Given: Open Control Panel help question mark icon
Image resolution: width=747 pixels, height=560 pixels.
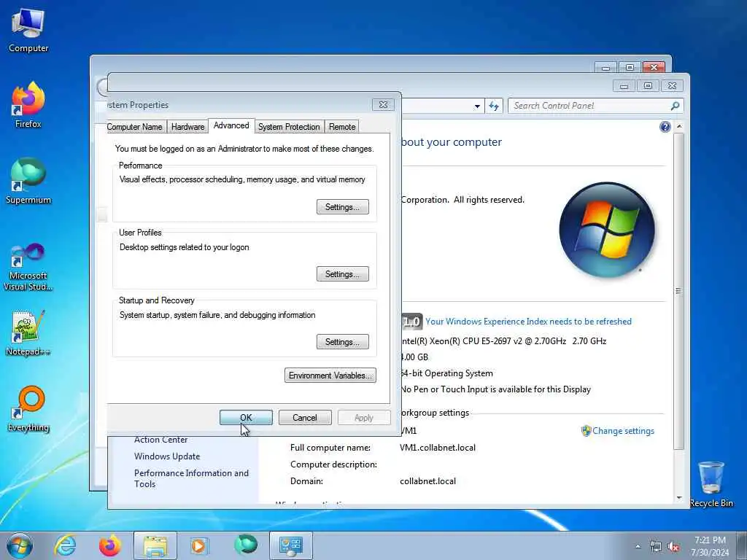Looking at the screenshot, I should (665, 127).
